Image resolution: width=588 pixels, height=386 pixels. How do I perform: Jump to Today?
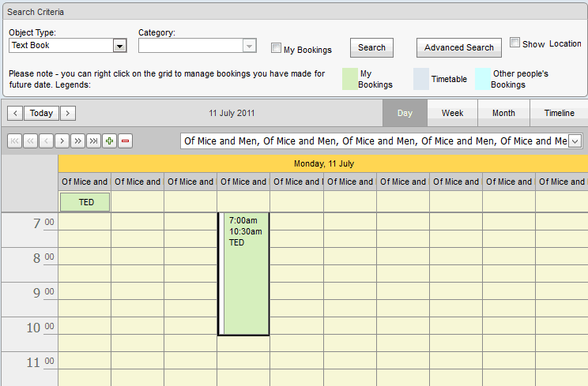[41, 113]
